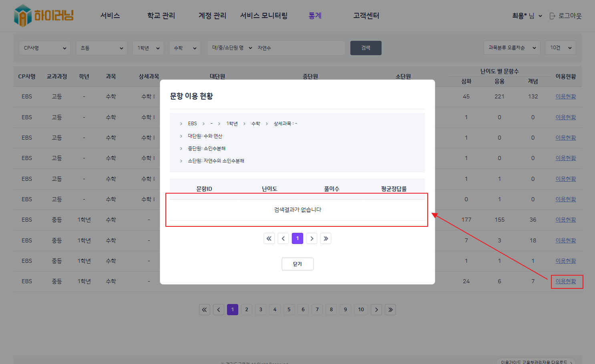Click next page arrow in modal
This screenshot has height=364, width=595.
[x=312, y=238]
